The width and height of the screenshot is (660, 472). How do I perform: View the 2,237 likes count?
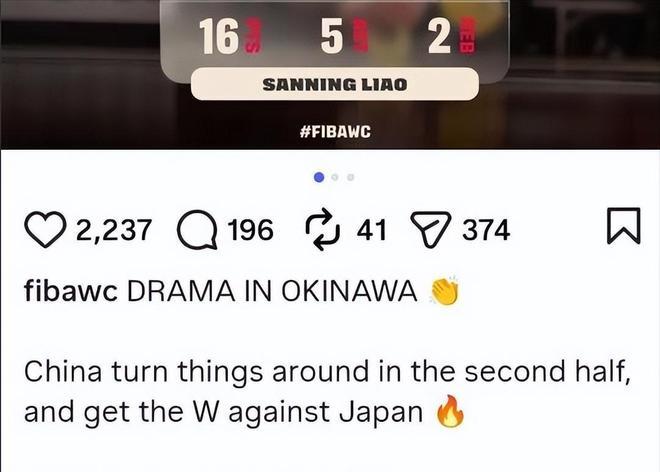[113, 230]
